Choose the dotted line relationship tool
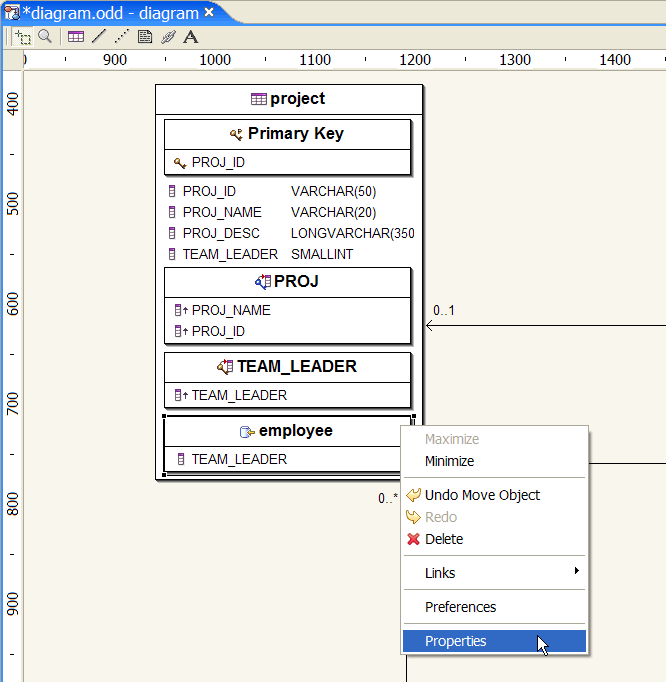Image resolution: width=666 pixels, height=682 pixels. click(121, 37)
